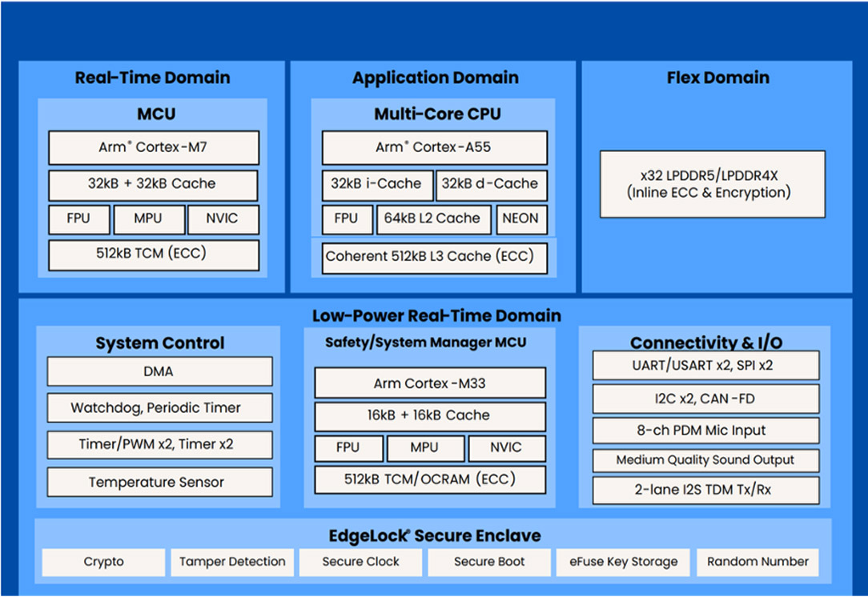
Task: Expand the Real-Time Domain section
Action: 152,78
